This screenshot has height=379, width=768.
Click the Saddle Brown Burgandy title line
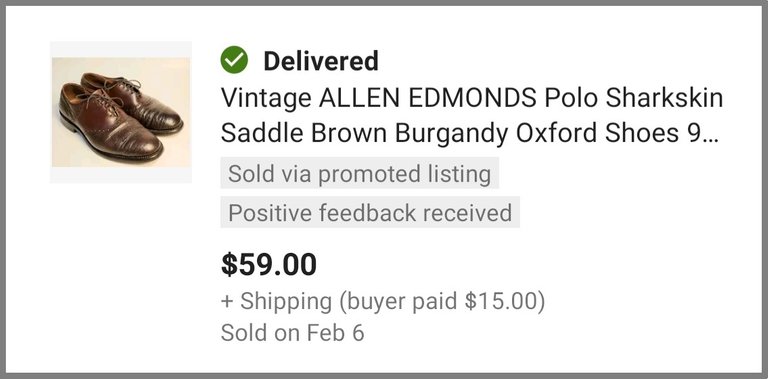coord(469,133)
